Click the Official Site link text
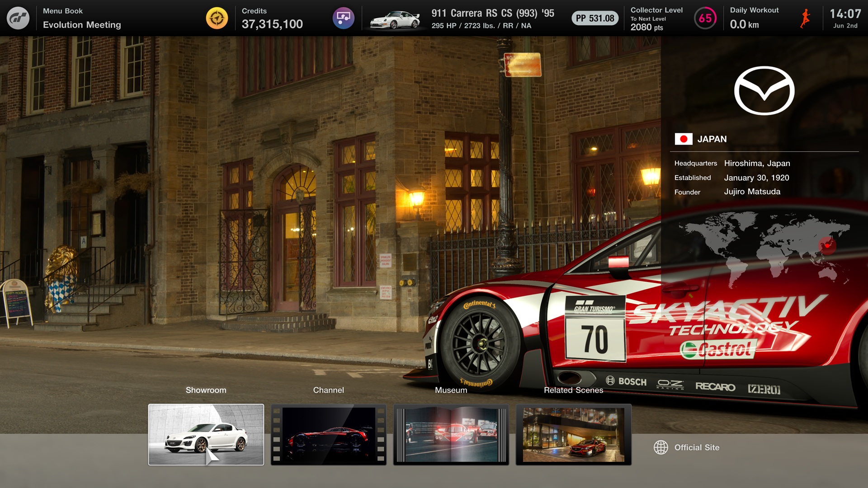868x488 pixels. pos(697,447)
